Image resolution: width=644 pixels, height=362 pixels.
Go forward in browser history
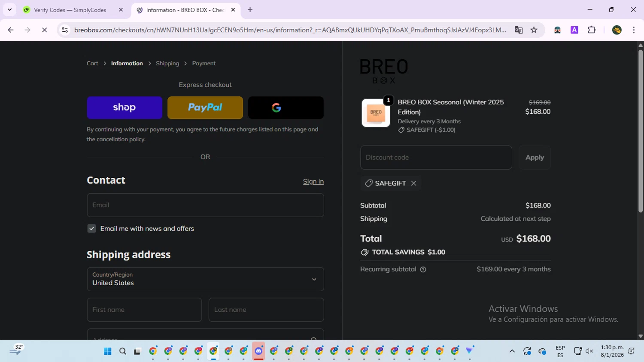[27, 30]
